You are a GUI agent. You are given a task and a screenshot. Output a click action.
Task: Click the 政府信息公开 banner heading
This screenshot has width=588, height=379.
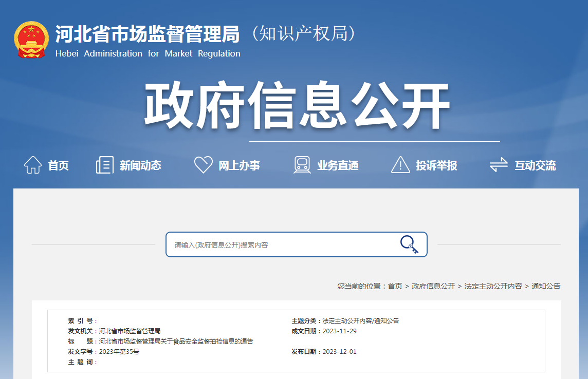298,106
